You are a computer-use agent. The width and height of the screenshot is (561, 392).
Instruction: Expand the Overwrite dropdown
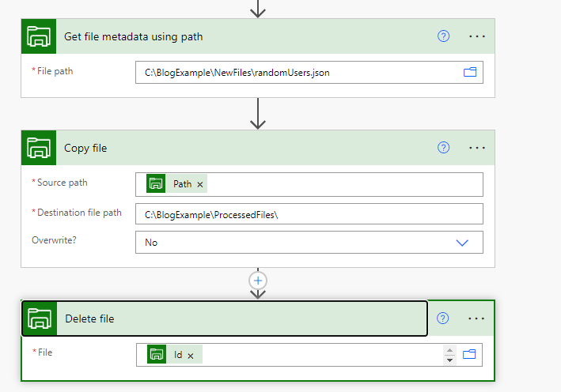(x=462, y=243)
